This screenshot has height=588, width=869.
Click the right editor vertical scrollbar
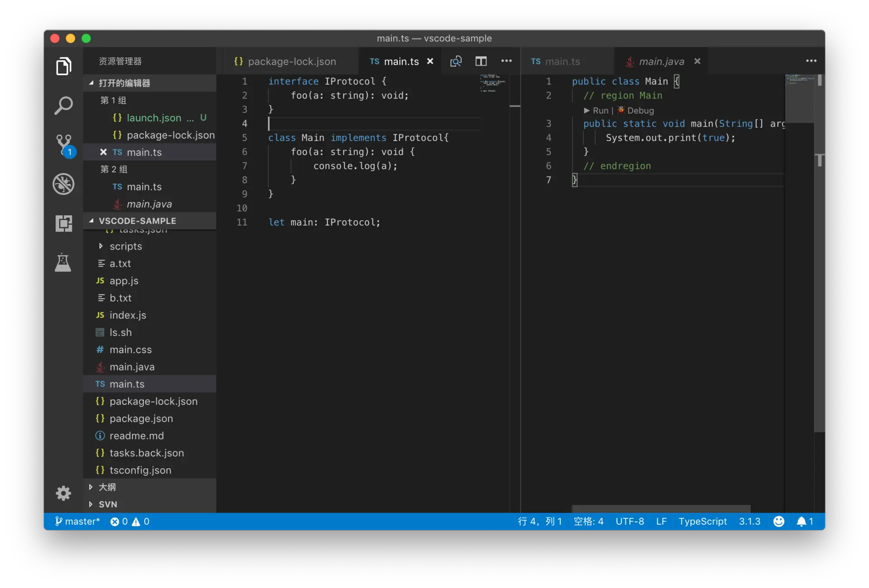[819, 271]
